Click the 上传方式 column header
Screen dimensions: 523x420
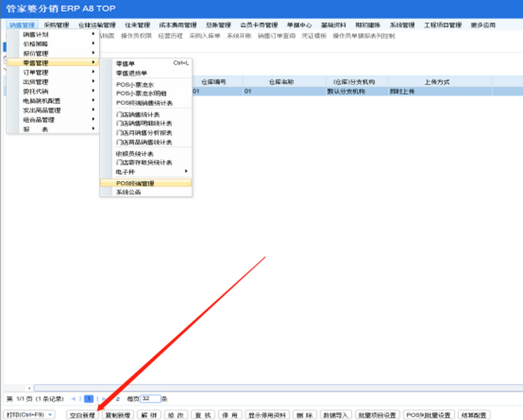(436, 82)
